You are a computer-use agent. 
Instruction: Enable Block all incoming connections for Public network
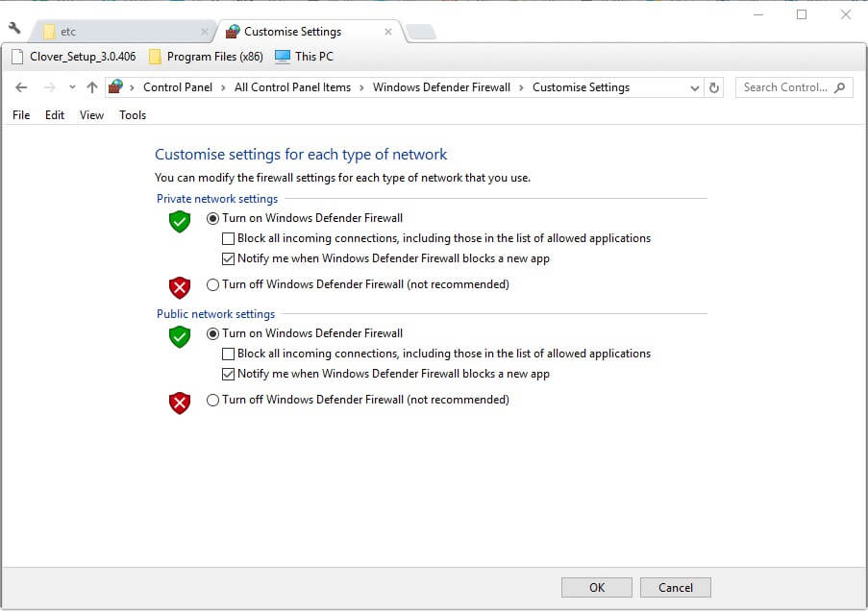[x=228, y=354]
